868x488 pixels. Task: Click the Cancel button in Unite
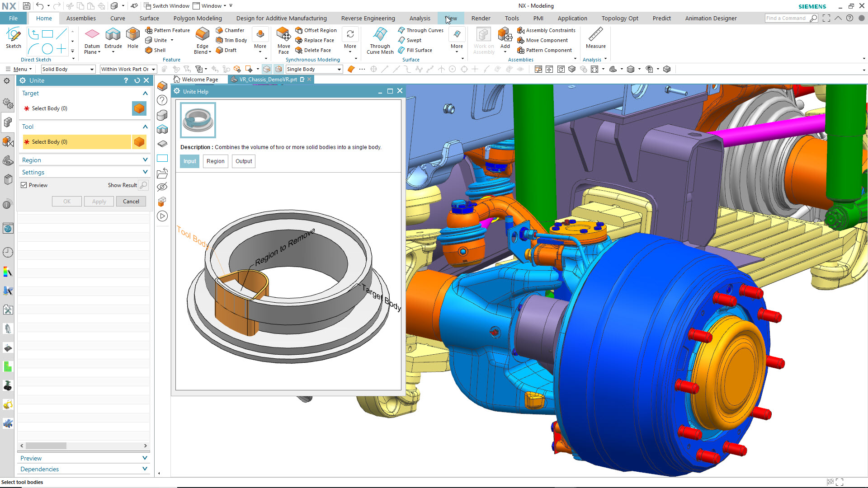click(x=131, y=201)
